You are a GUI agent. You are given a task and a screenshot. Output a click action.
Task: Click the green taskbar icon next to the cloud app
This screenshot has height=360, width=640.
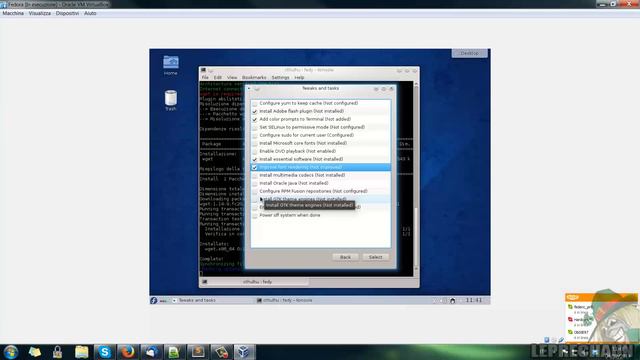point(174,352)
